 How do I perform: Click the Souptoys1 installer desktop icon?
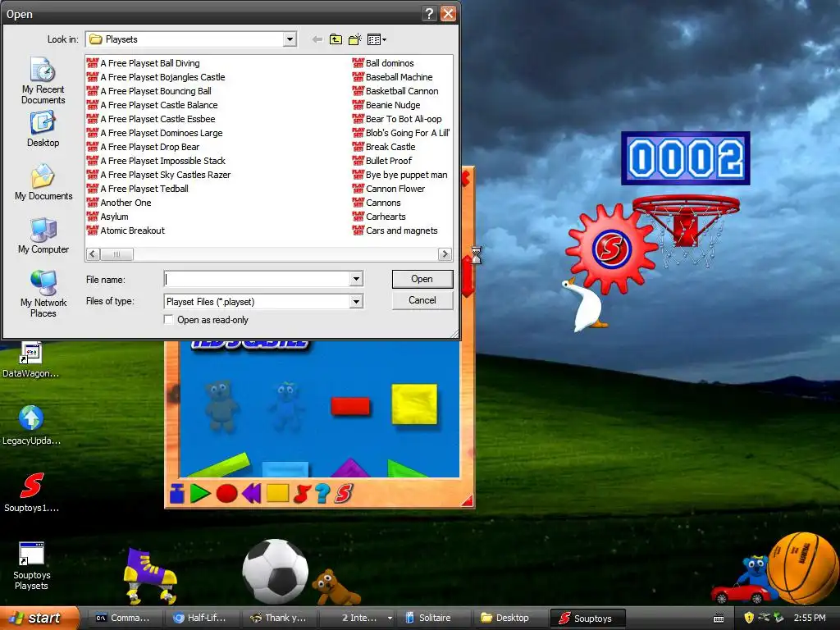click(x=32, y=492)
